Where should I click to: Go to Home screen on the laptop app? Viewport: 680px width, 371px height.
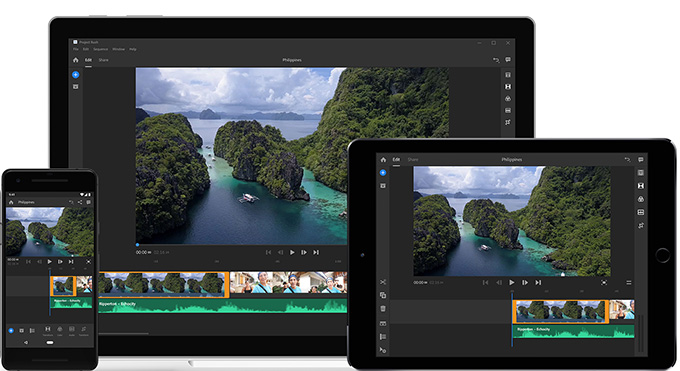[x=75, y=60]
